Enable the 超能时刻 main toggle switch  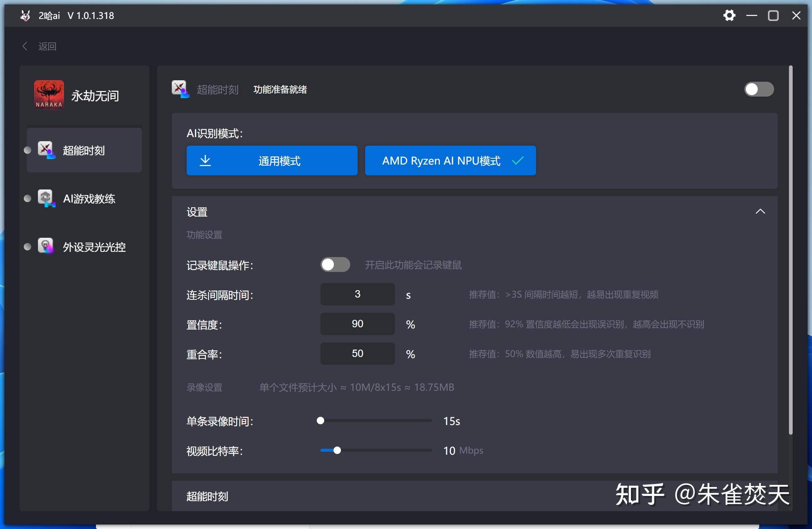click(759, 89)
